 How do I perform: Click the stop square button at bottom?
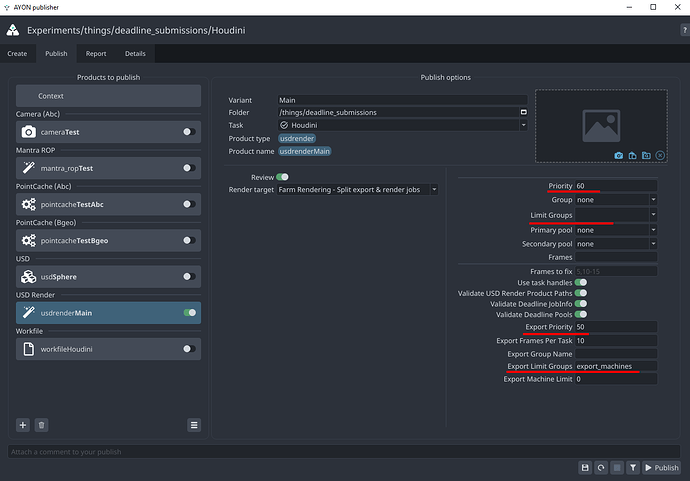617,467
